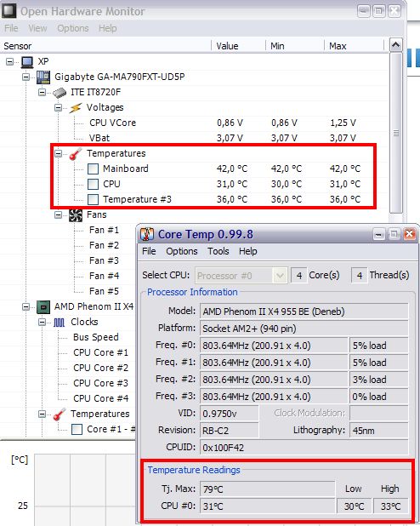Open Options menu in Open Hardware Monitor
This screenshot has height=526, width=420.
(73, 28)
